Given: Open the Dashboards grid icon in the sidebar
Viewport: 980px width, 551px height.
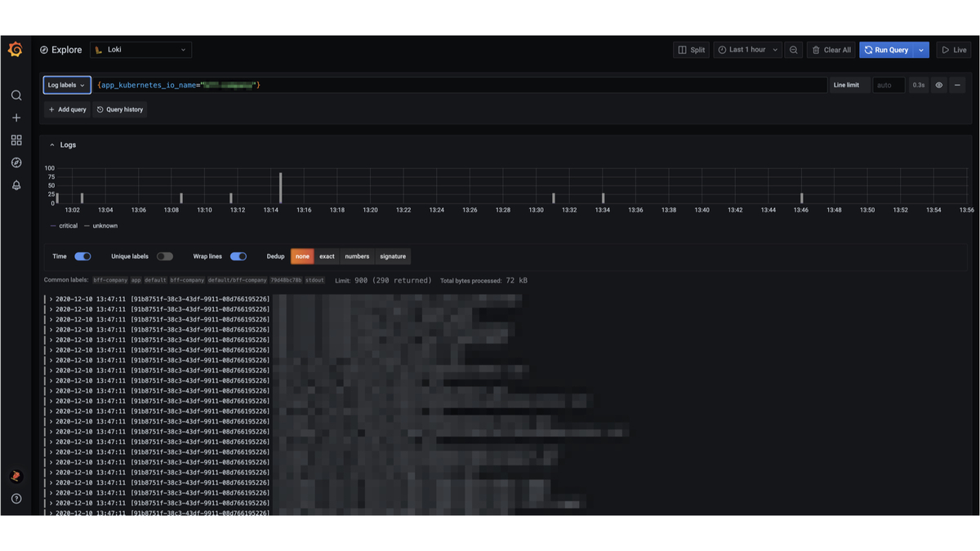Looking at the screenshot, I should point(16,140).
